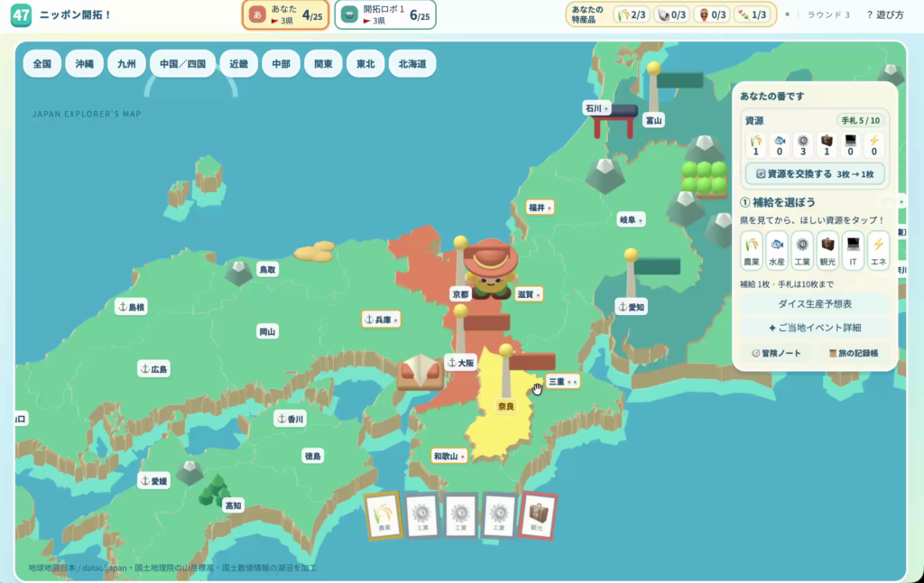Switch map to 北海道 region
The height and width of the screenshot is (583, 924).
(x=412, y=64)
